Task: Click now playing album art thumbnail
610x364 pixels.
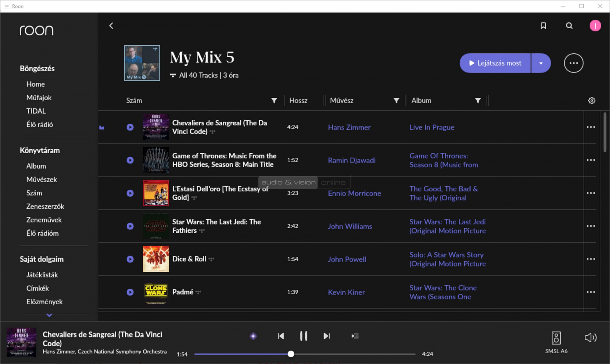Action: click(x=21, y=342)
